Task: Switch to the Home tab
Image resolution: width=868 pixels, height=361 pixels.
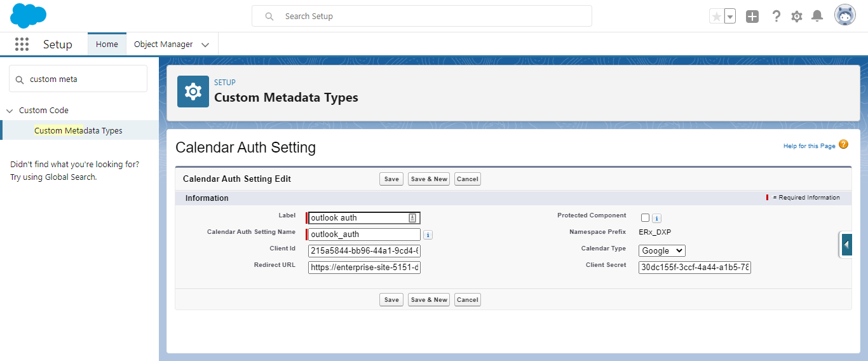Action: pyautogui.click(x=107, y=44)
